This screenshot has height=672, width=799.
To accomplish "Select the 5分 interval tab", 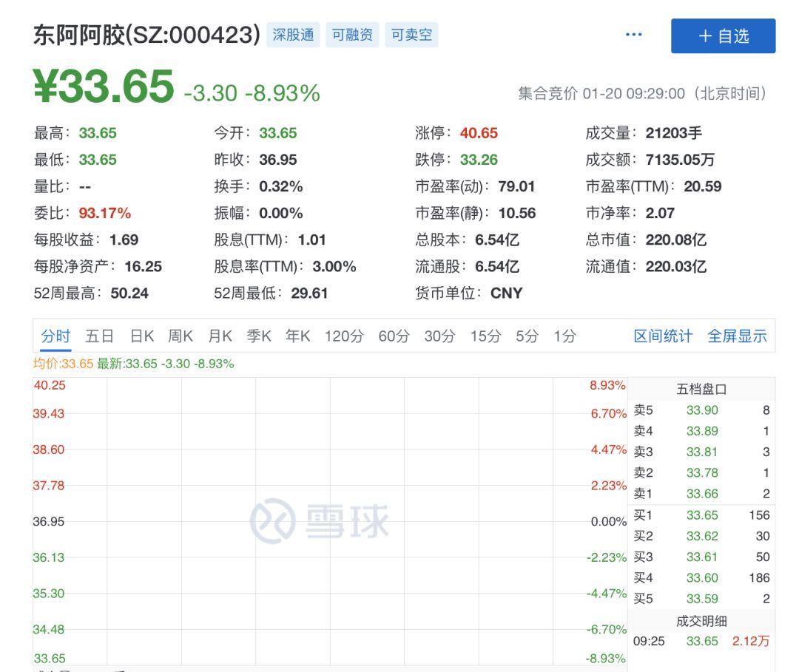I will [x=527, y=336].
